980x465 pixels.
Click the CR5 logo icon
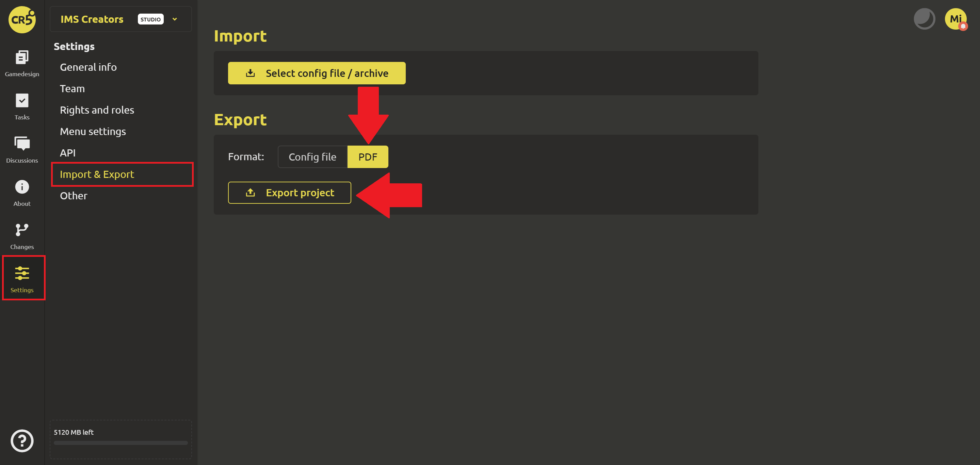[22, 19]
